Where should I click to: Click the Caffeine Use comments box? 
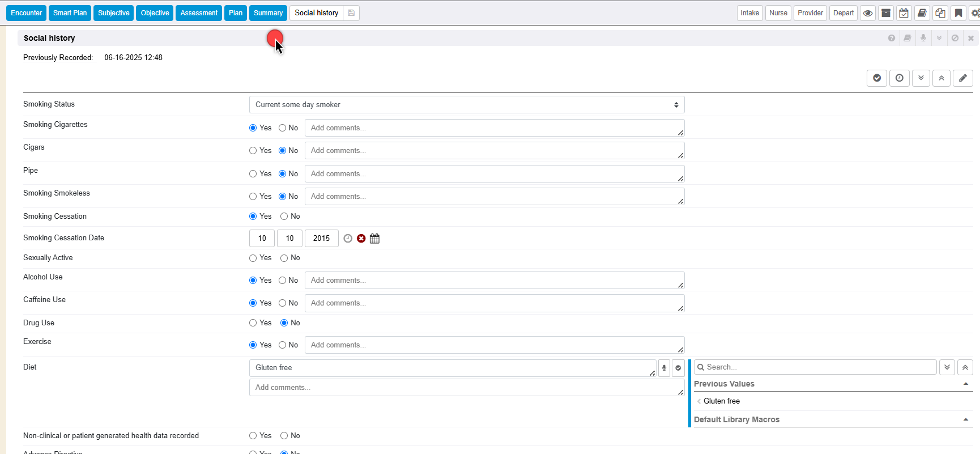point(494,303)
